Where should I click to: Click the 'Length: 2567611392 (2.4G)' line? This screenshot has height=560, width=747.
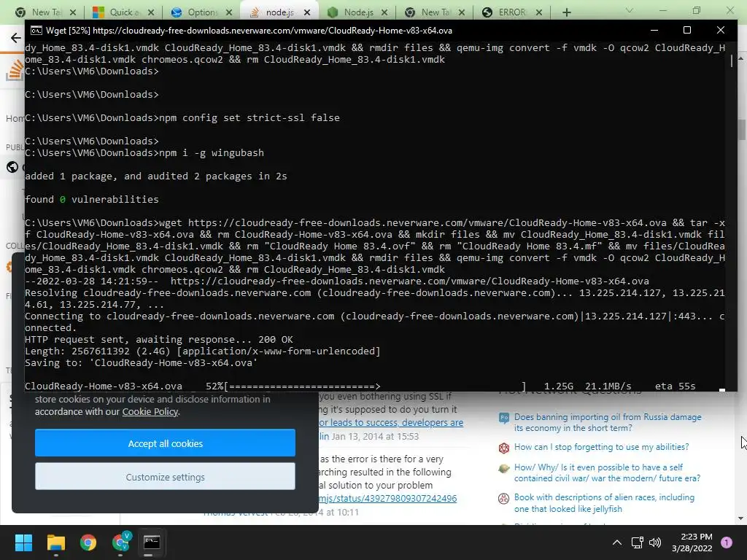click(203, 351)
